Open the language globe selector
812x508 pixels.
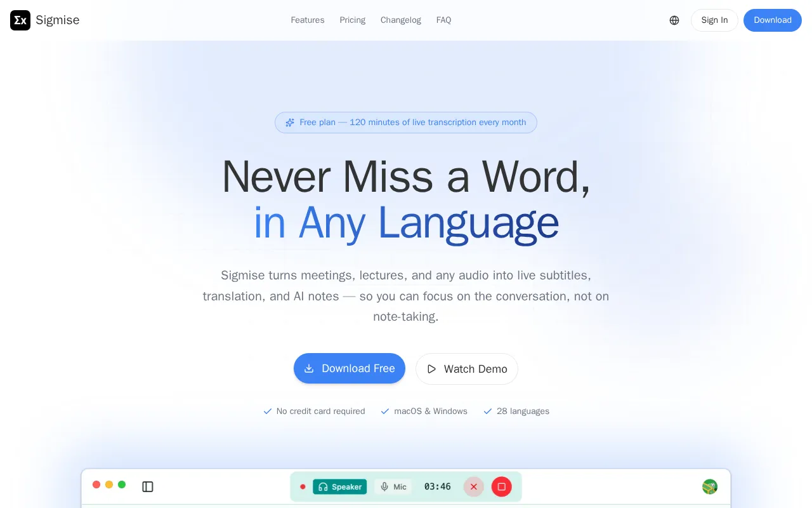[674, 20]
